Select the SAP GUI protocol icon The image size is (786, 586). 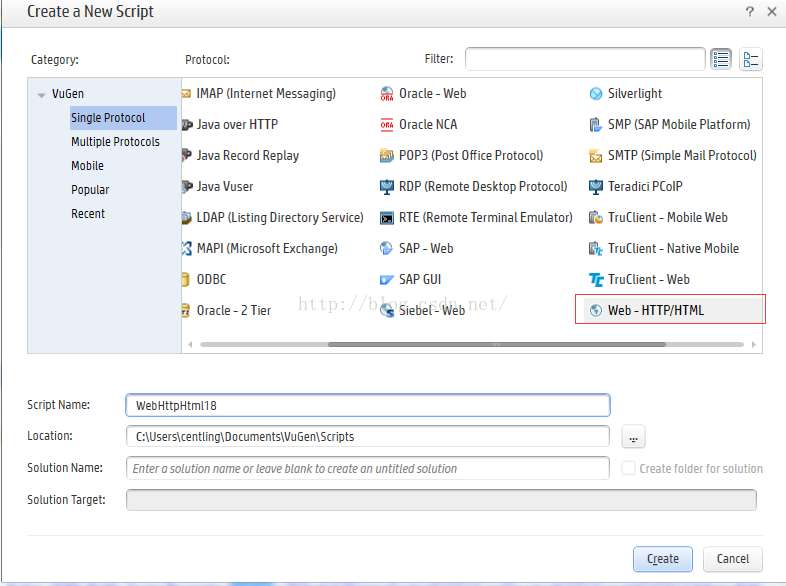[386, 280]
